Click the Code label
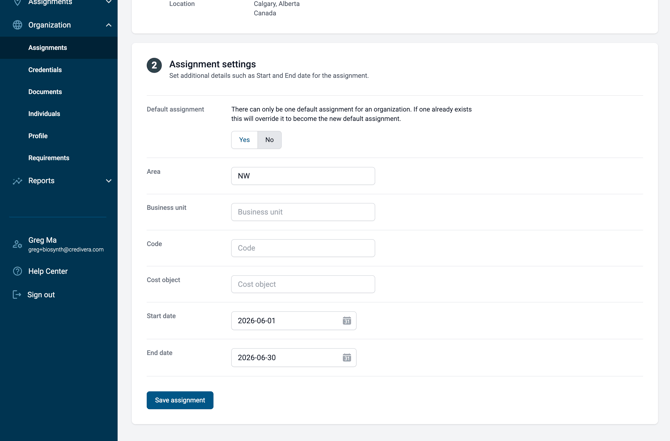 (154, 244)
